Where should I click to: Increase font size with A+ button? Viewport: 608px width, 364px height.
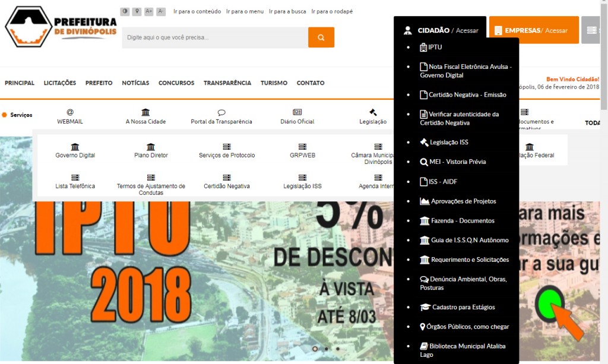(149, 11)
